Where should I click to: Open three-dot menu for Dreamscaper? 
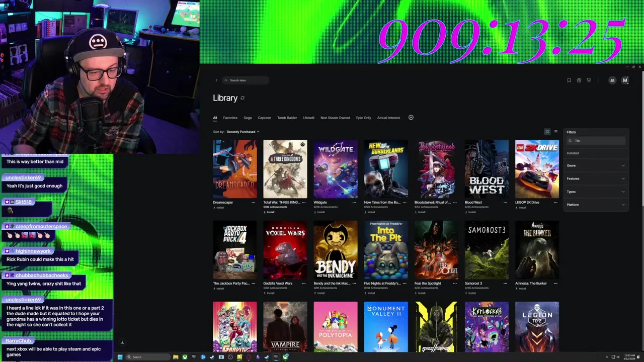[253, 203]
